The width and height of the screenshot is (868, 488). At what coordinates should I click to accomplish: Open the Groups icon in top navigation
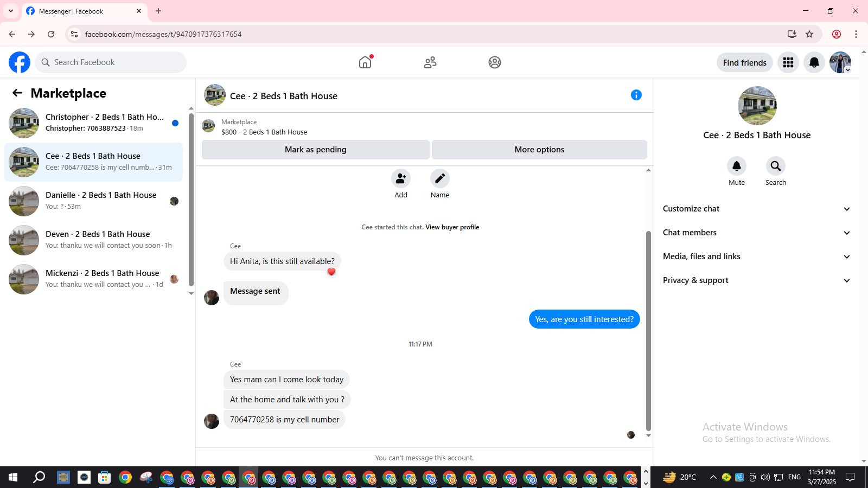click(495, 62)
